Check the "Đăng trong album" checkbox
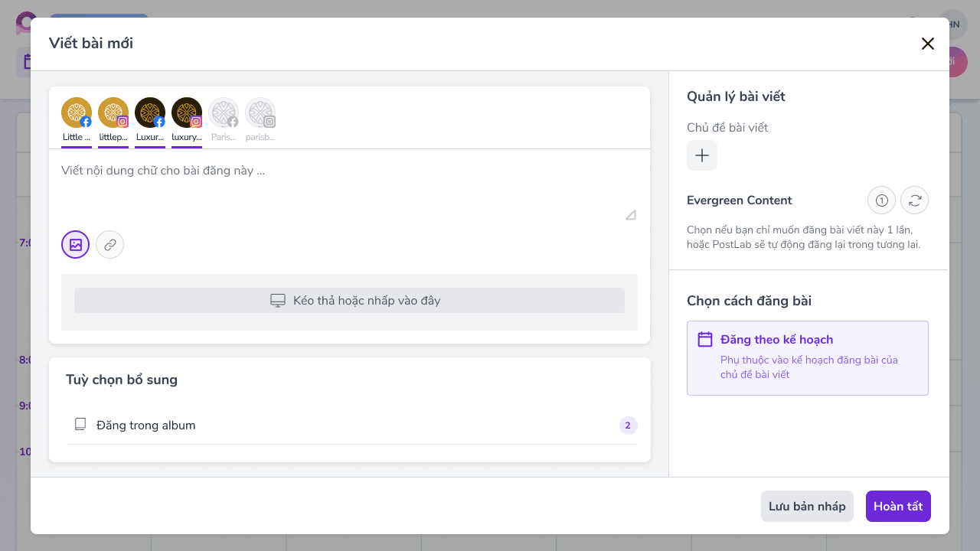 click(x=80, y=425)
